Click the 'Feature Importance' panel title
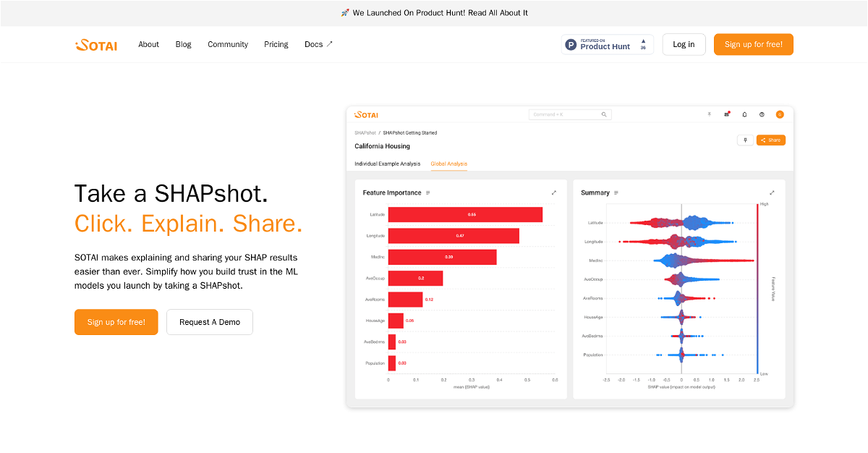 tap(392, 192)
